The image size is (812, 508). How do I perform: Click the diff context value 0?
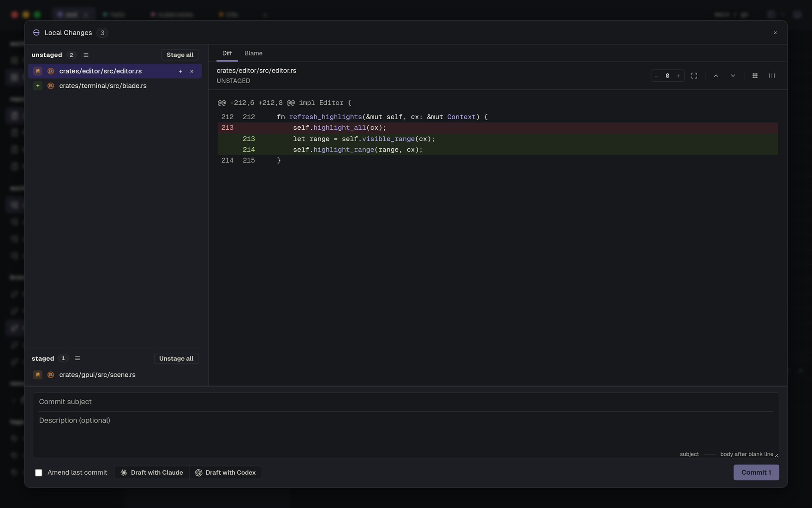point(667,76)
